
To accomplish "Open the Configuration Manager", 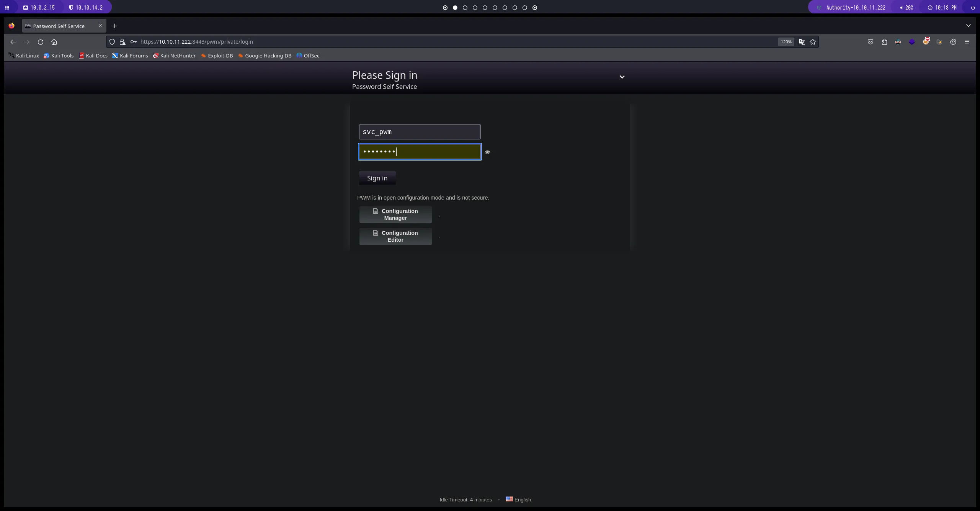I will pyautogui.click(x=395, y=215).
